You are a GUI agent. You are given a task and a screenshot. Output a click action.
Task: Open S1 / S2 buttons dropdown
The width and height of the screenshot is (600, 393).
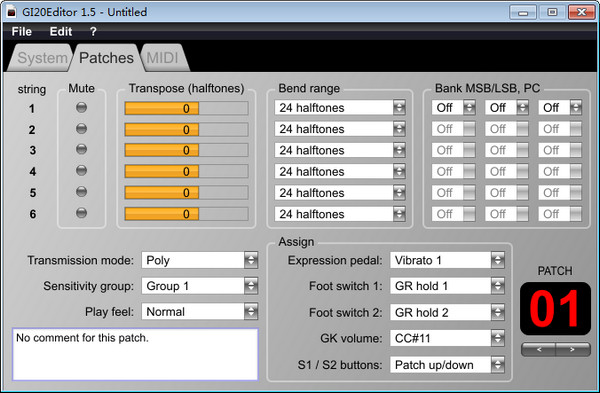pos(447,365)
